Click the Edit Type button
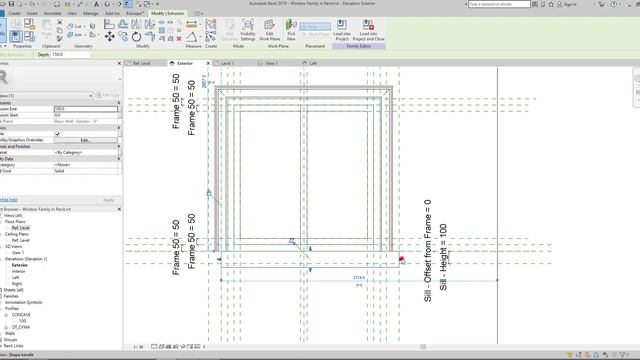The image size is (640, 360). click(x=108, y=96)
